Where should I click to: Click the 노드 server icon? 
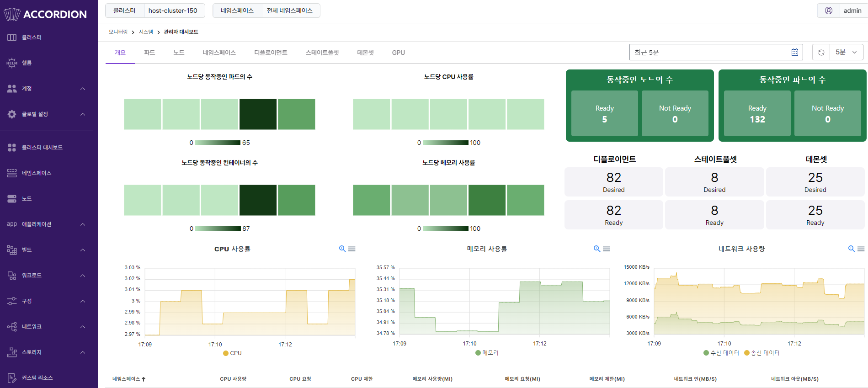pyautogui.click(x=12, y=199)
